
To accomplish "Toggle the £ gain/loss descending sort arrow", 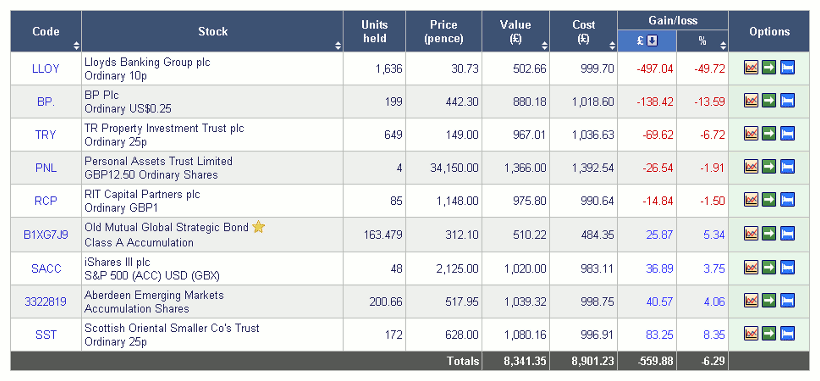I will tap(652, 41).
